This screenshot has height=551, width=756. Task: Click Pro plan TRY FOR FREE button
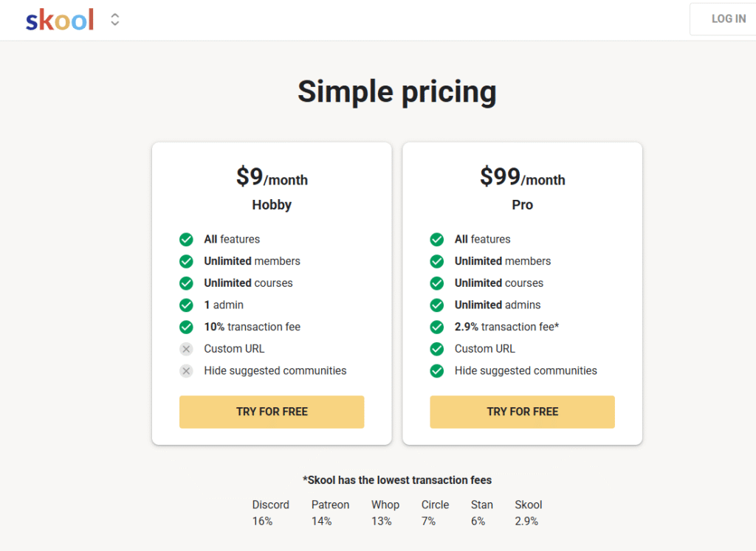point(522,412)
